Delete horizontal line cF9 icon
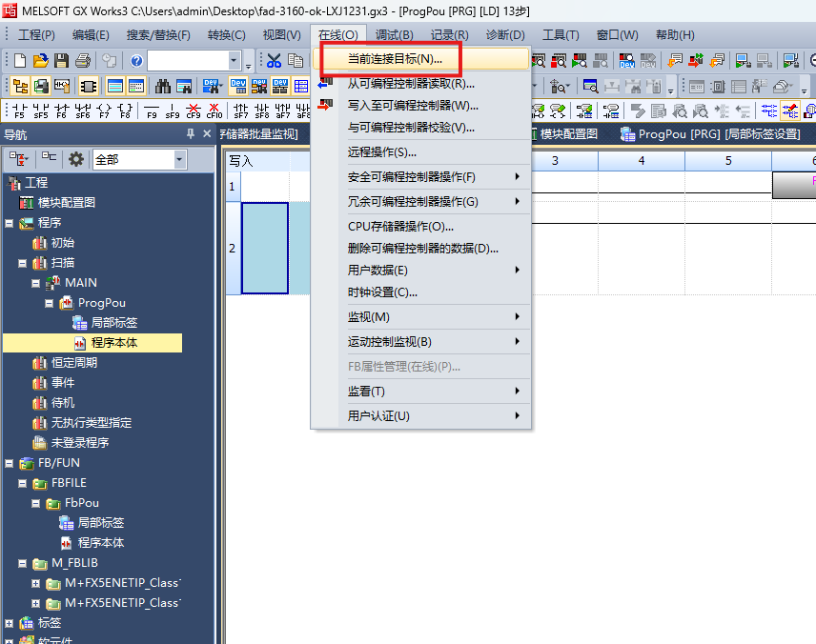 [x=194, y=111]
